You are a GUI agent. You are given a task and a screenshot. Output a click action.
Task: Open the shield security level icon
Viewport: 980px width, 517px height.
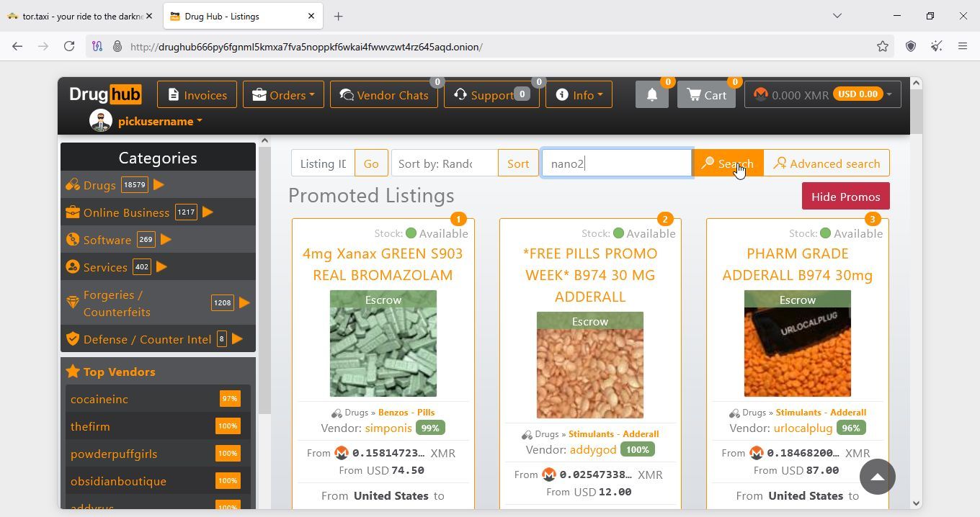pos(911,47)
